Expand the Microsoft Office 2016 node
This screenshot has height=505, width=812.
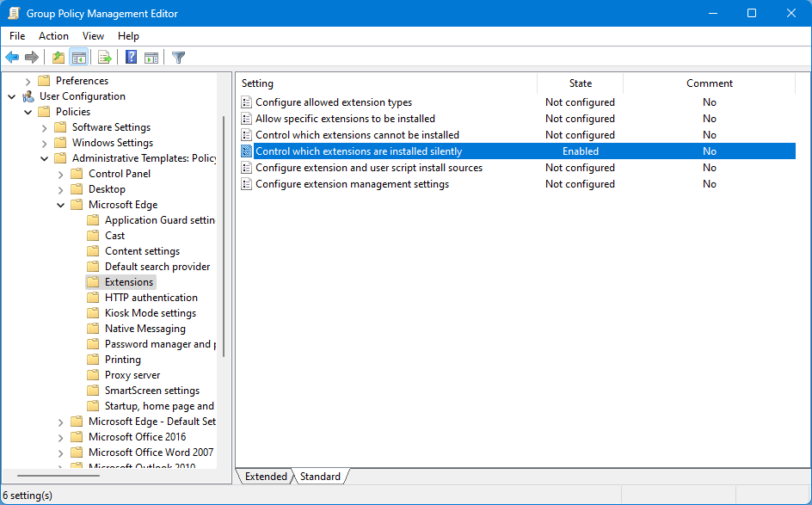click(x=60, y=438)
